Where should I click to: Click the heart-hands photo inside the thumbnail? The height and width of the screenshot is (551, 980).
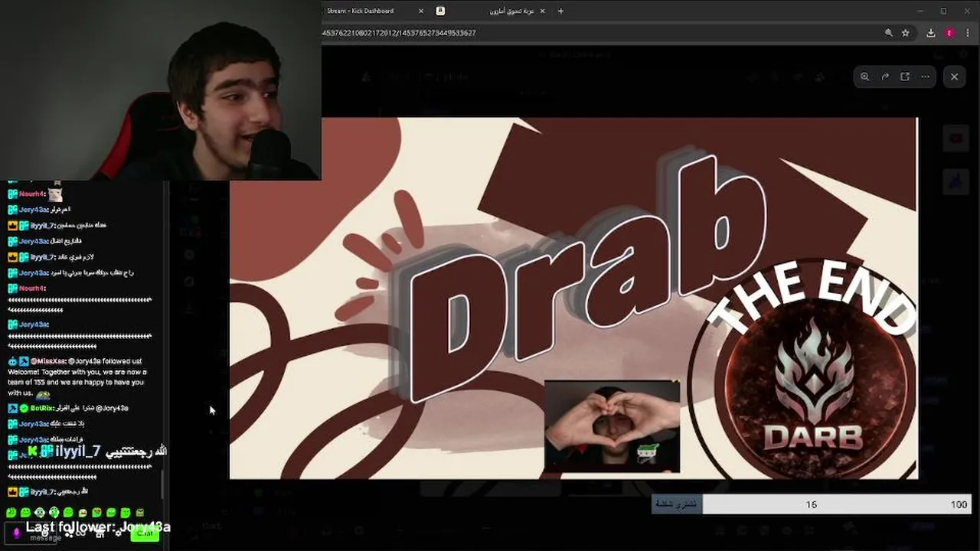612,425
